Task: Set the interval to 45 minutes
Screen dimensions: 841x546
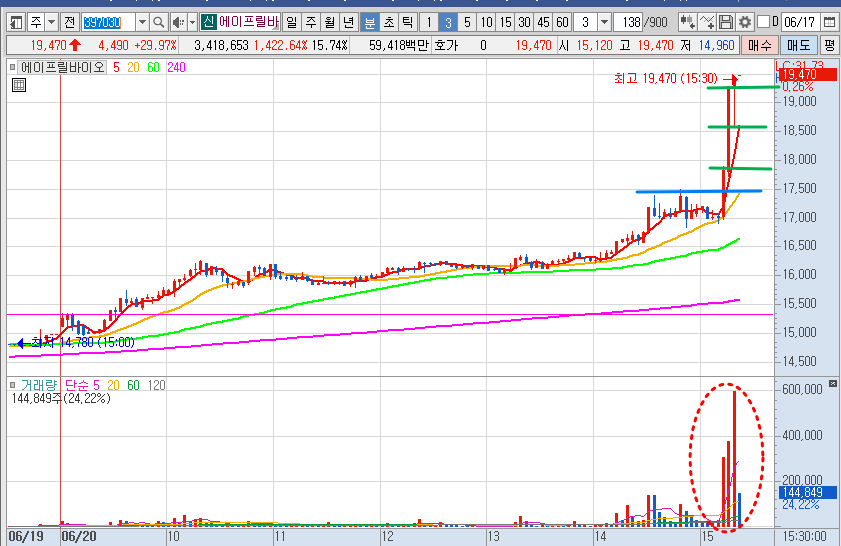Action: pos(543,23)
